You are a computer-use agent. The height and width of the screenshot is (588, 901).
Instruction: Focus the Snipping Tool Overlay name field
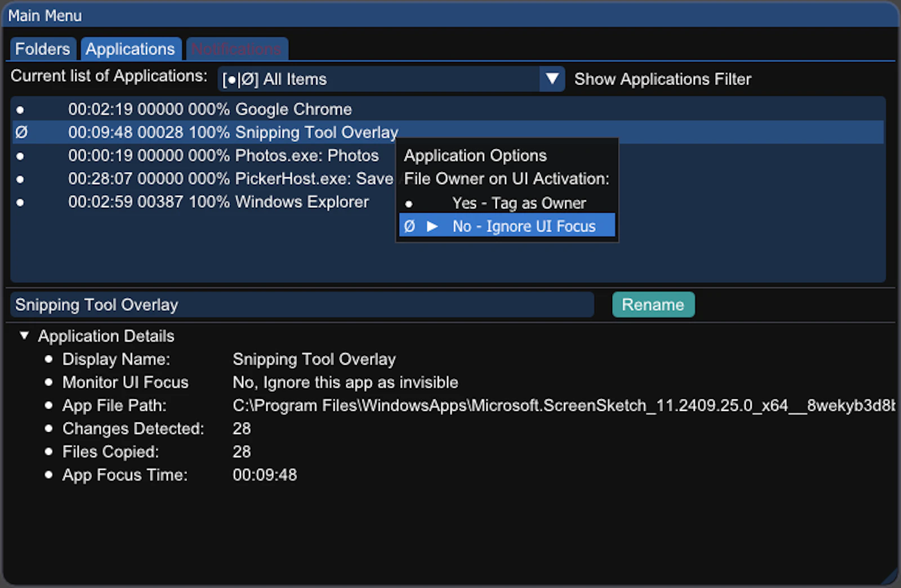click(x=302, y=304)
